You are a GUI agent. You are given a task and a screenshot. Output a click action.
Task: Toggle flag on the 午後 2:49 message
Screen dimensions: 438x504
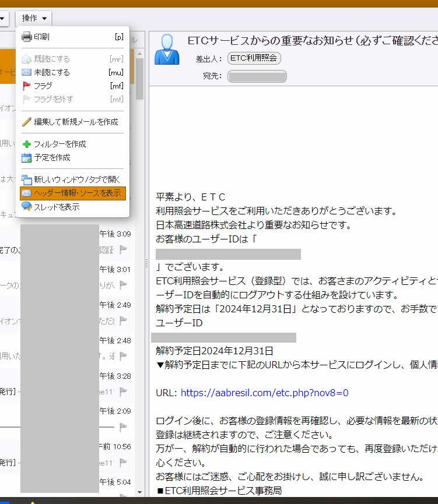point(124,320)
